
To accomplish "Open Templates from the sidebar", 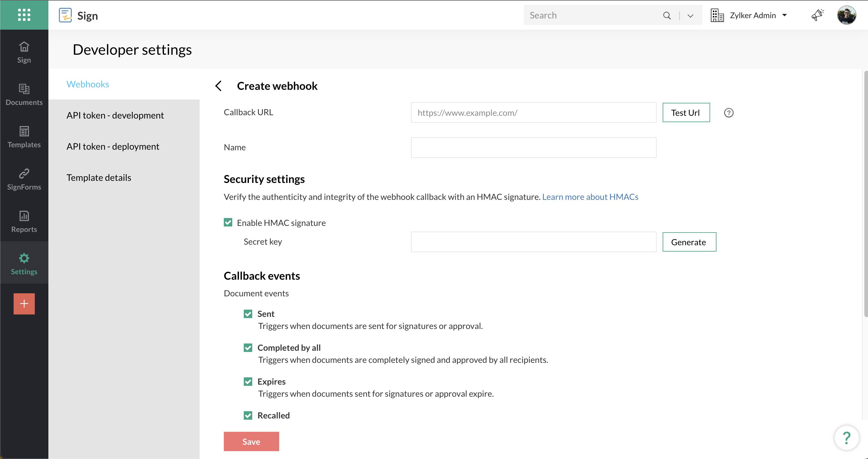I will 24,137.
